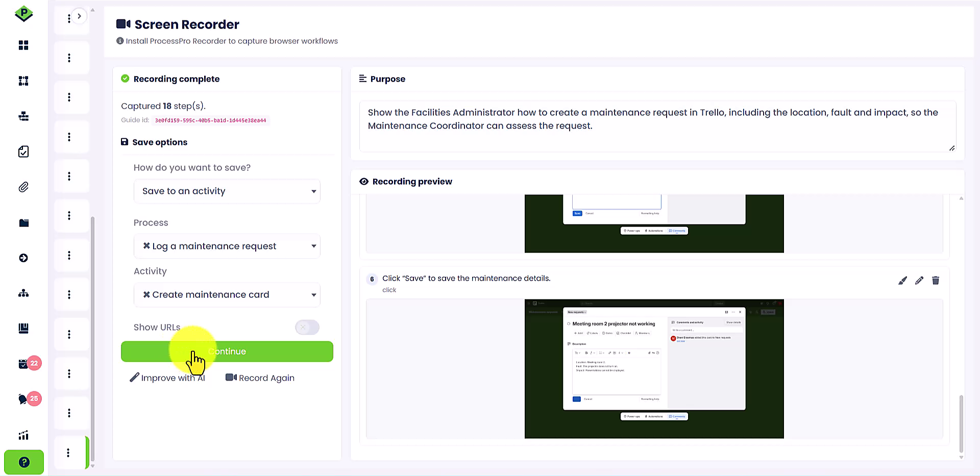The width and height of the screenshot is (980, 476).
Task: Open the Process dropdown
Action: [x=227, y=246]
